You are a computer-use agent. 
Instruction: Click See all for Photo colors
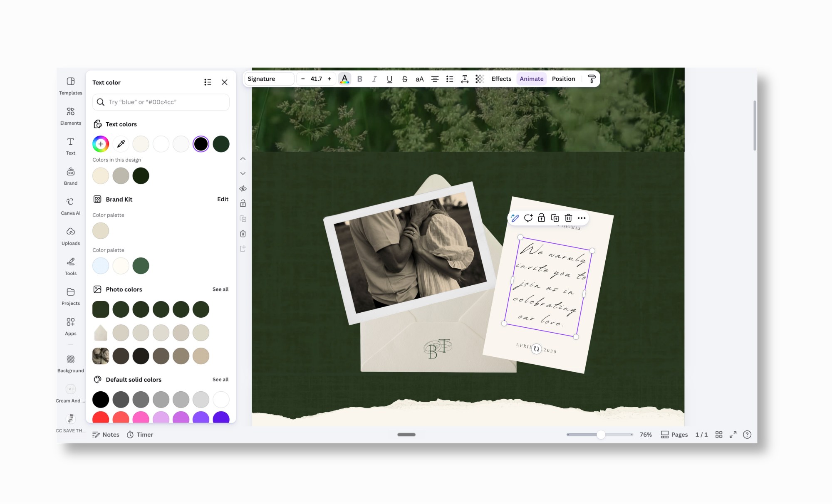(220, 289)
